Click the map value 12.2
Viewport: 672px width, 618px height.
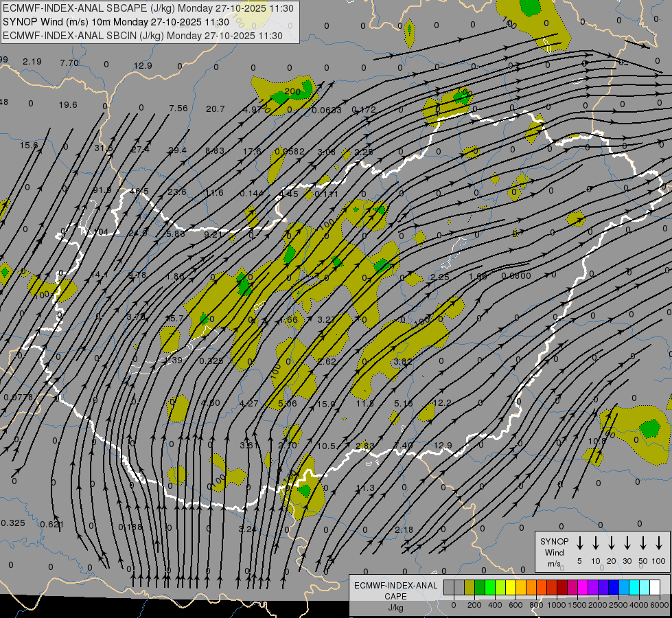click(x=442, y=402)
